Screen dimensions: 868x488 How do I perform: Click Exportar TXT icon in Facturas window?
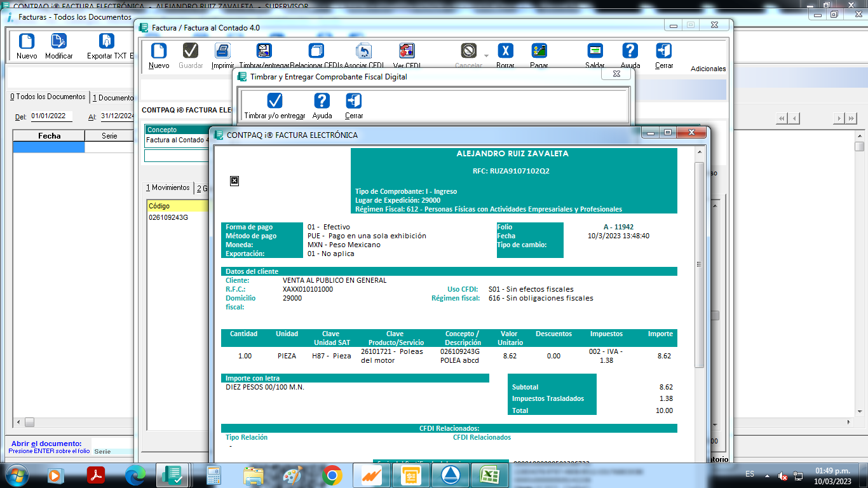coord(107,41)
